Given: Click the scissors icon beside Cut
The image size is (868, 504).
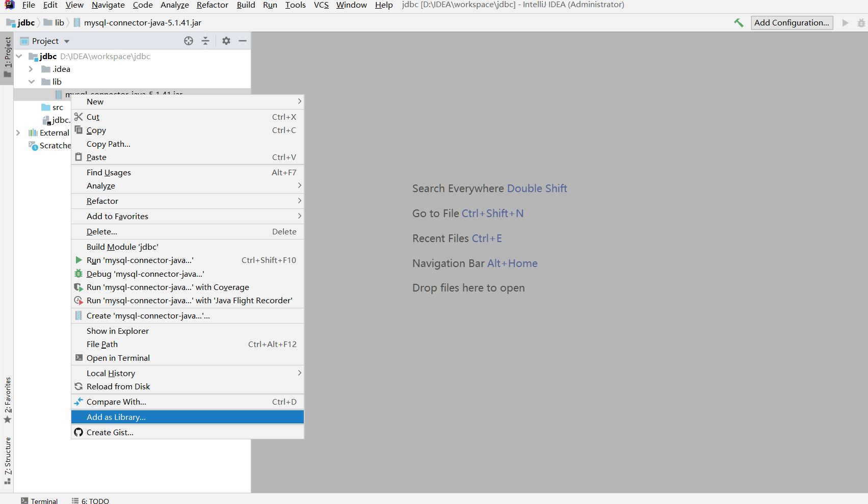Looking at the screenshot, I should 78,117.
